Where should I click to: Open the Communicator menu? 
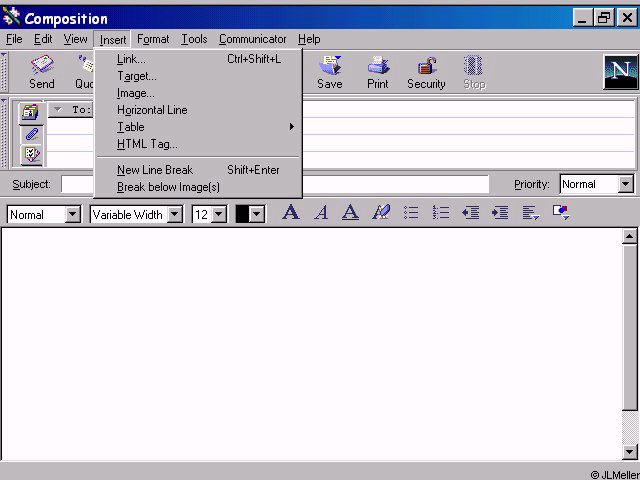click(252, 39)
